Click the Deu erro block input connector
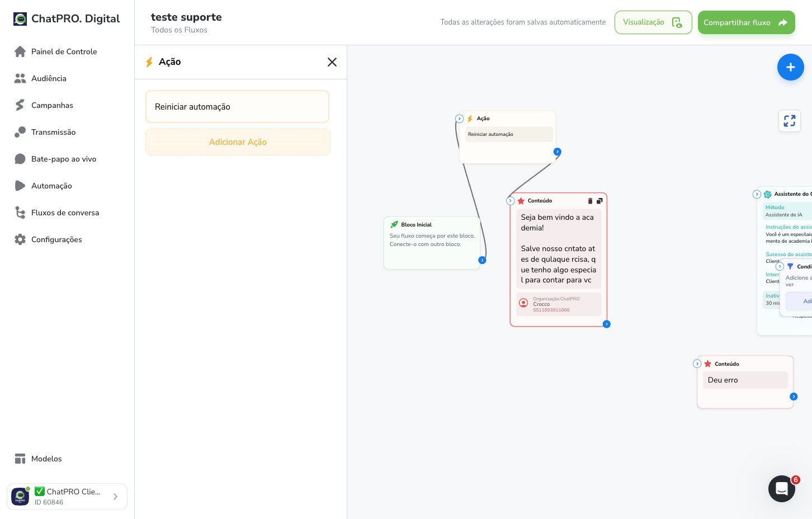Screen dimensions: 812x519 pyautogui.click(x=697, y=364)
